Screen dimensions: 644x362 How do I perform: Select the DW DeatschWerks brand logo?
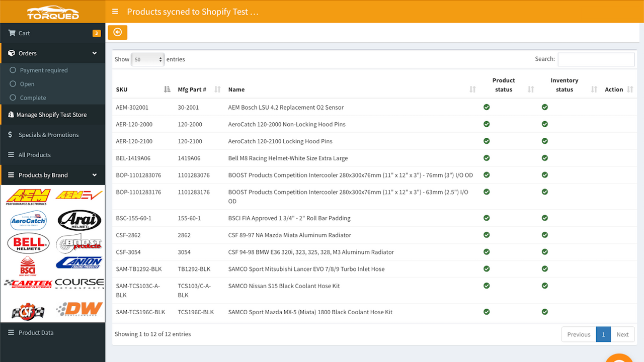pos(79,309)
